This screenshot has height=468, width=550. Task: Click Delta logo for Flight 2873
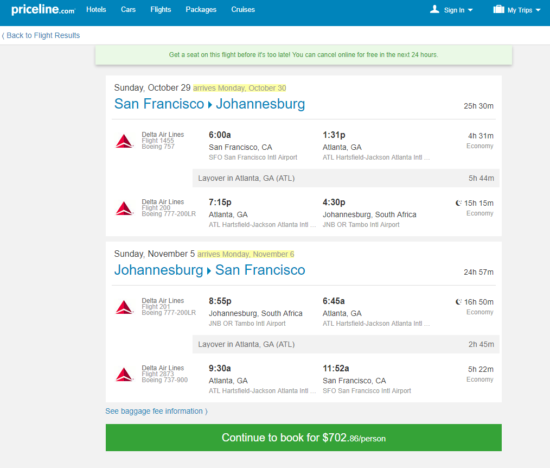pos(124,375)
